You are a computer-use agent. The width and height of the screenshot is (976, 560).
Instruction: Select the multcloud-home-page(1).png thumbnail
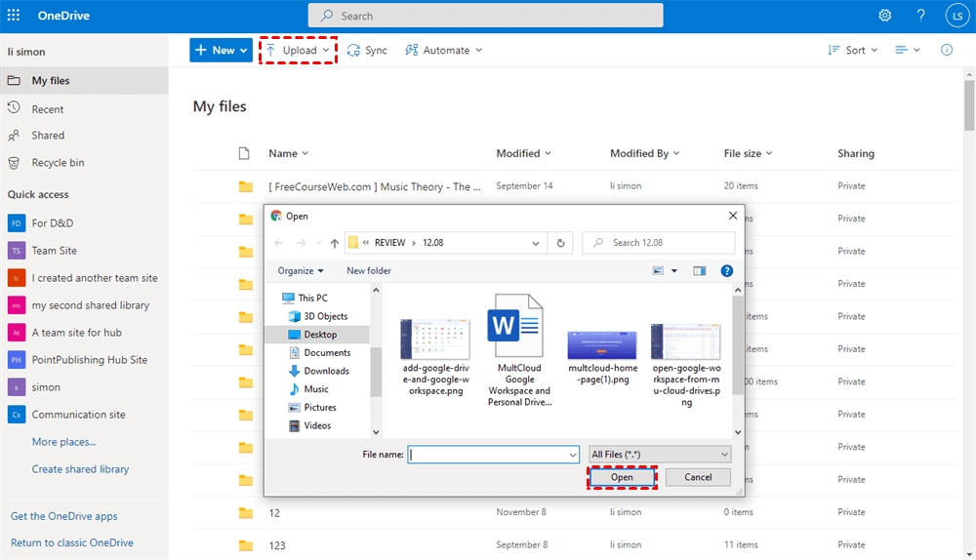[602, 346]
